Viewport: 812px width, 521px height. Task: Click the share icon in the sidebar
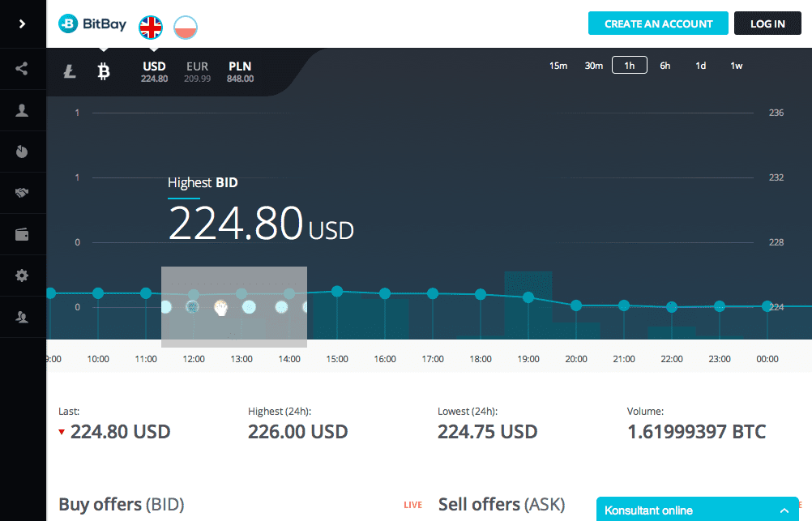22,69
